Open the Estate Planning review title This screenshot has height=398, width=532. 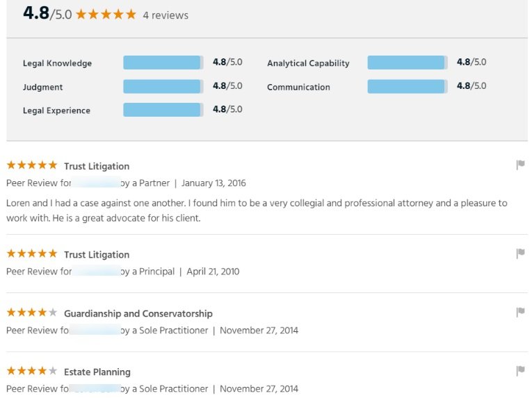[97, 372]
